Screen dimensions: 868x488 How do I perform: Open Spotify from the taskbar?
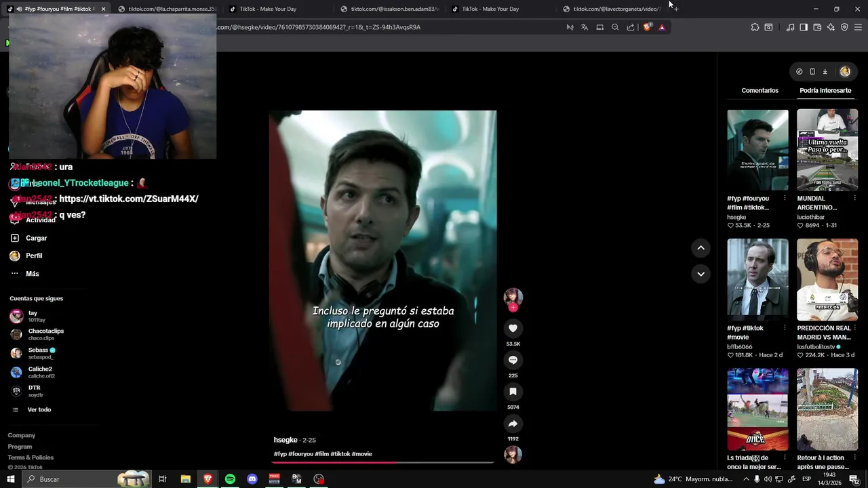click(230, 479)
